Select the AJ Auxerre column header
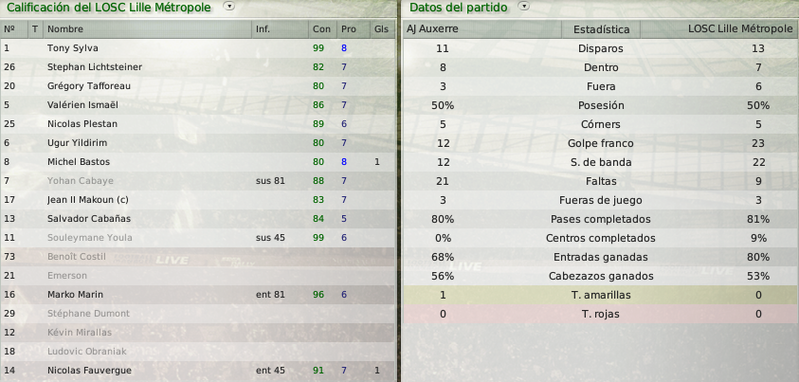The width and height of the screenshot is (799, 382). click(482, 29)
